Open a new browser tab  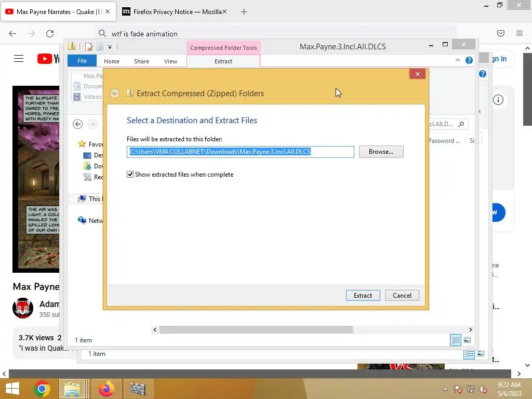point(244,12)
